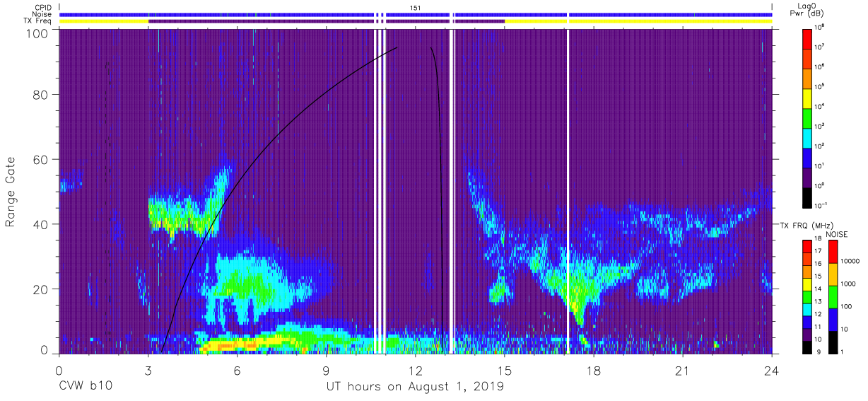
Task: Pick the cyan band of TX FRQ colorbar
Action: 807,310
